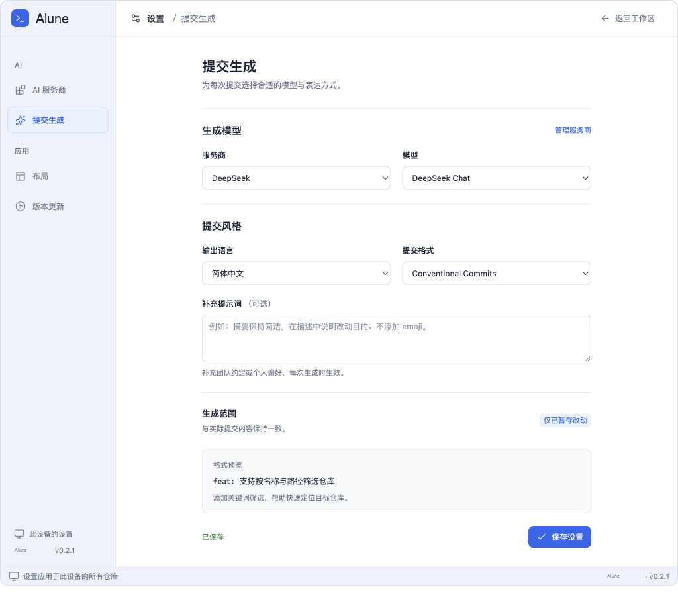Click the monitor icon in bottom status bar

(14, 576)
